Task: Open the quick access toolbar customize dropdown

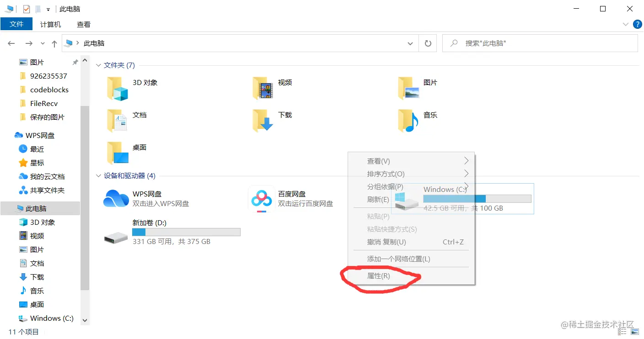Action: tap(48, 9)
